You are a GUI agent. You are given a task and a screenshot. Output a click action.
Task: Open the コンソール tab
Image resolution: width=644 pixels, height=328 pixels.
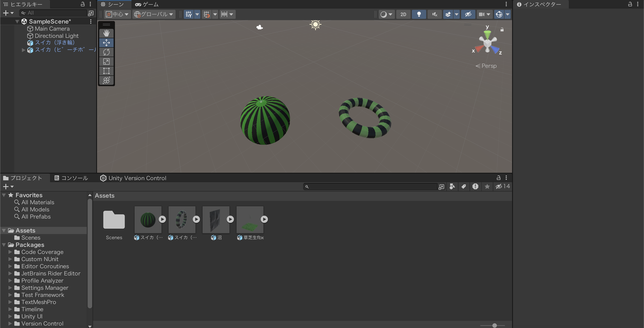(x=71, y=178)
